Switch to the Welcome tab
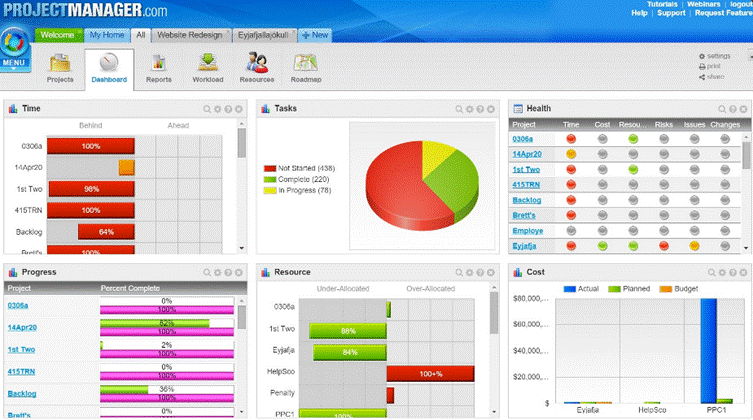Image resolution: width=753 pixels, height=420 pixels. pyautogui.click(x=57, y=35)
